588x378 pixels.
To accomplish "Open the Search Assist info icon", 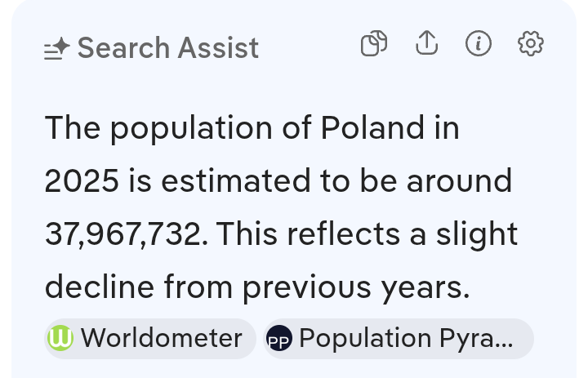I will click(x=479, y=44).
